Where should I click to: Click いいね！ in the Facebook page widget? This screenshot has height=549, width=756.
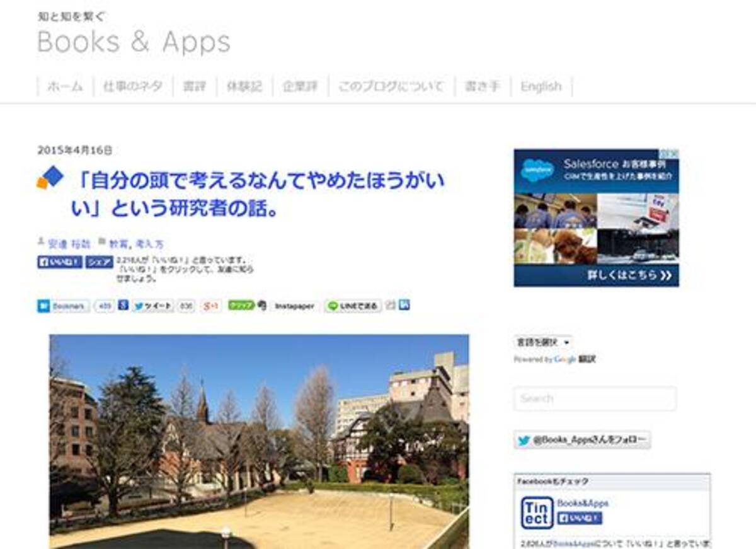point(580,518)
